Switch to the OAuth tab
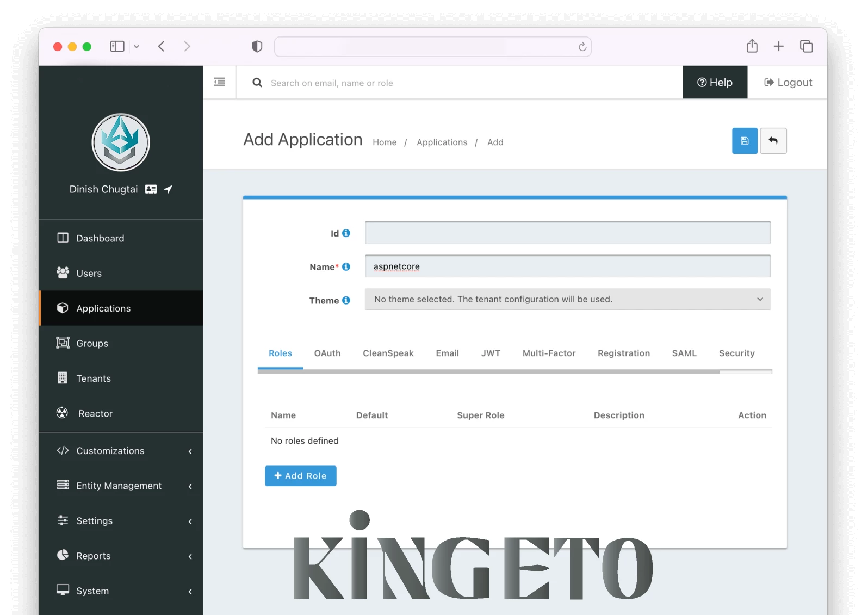Image resolution: width=868 pixels, height=615 pixels. (327, 353)
